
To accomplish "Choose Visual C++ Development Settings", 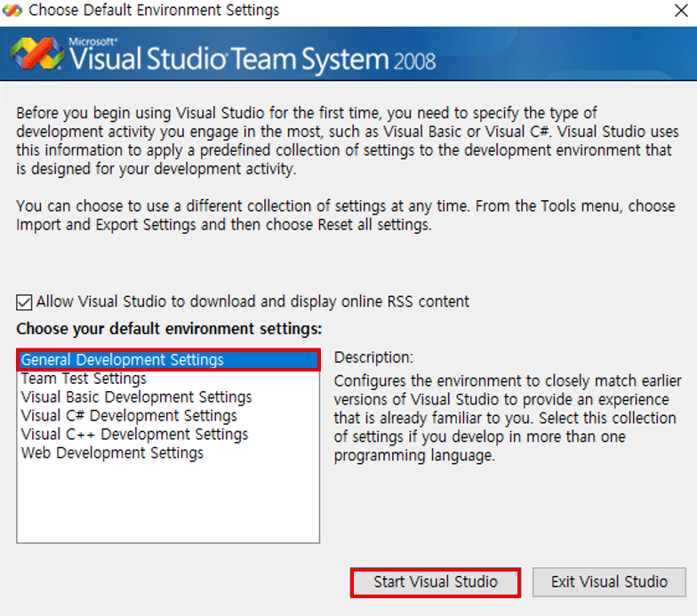I will click(x=134, y=435).
